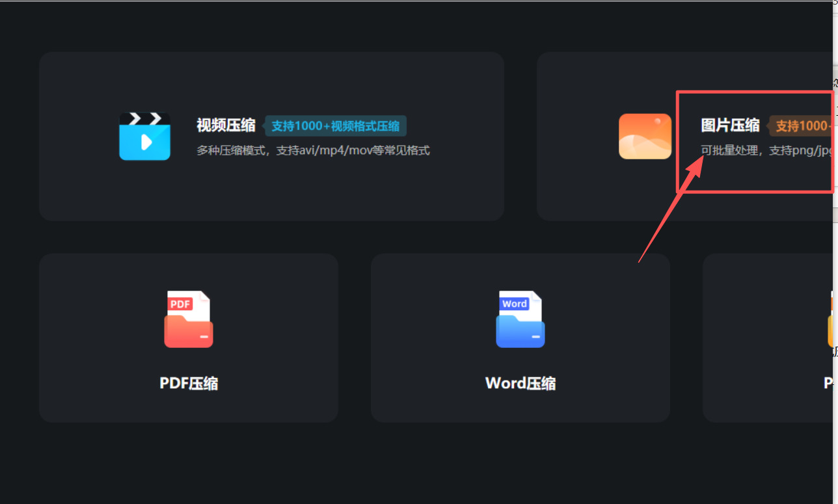Click the PDF压缩 label text
Screen dimensions: 838x504
pyautogui.click(x=188, y=383)
